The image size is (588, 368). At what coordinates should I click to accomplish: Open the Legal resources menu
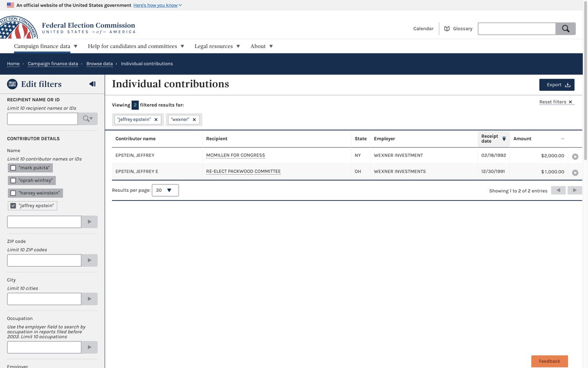(x=217, y=46)
